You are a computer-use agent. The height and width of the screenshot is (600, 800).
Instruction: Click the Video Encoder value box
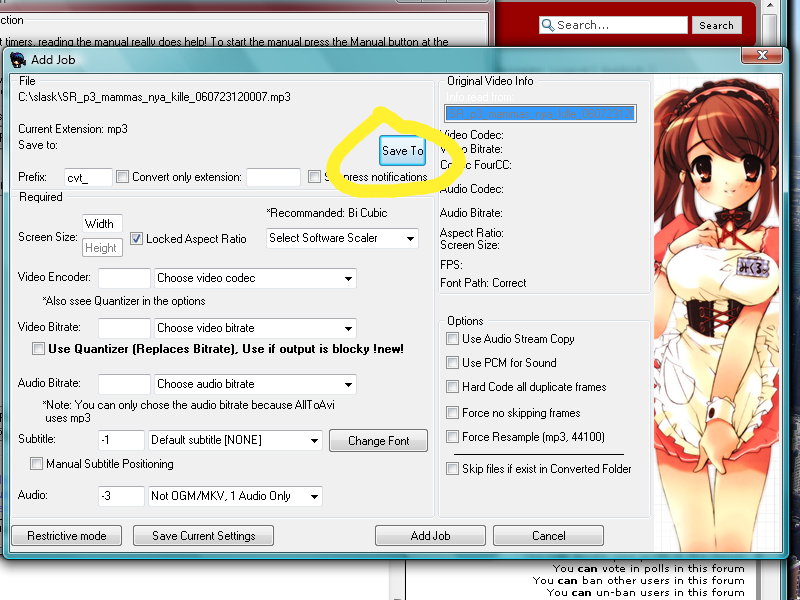tap(124, 279)
